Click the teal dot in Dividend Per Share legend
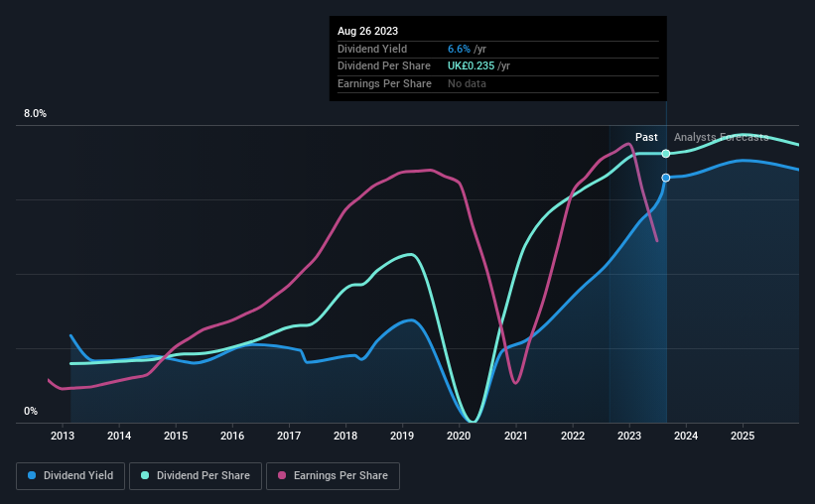 tap(145, 475)
